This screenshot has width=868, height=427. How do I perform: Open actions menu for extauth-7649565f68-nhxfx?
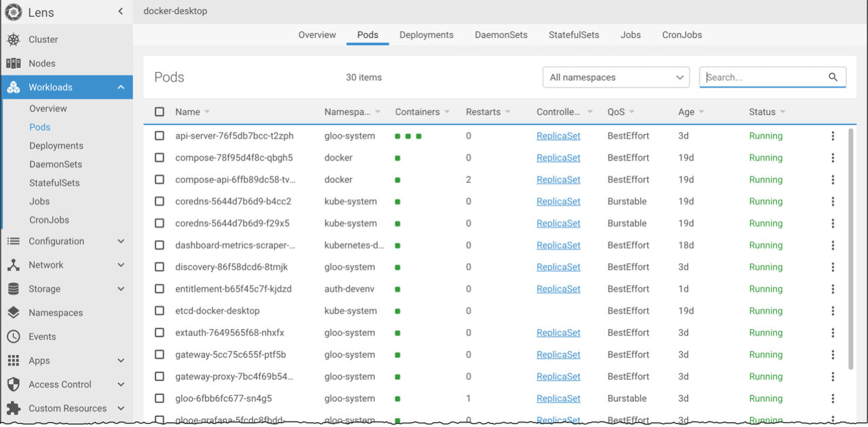(x=833, y=332)
